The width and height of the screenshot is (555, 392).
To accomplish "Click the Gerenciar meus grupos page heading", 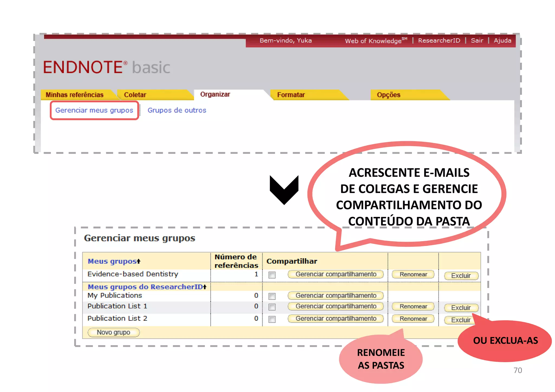I will pos(140,238).
